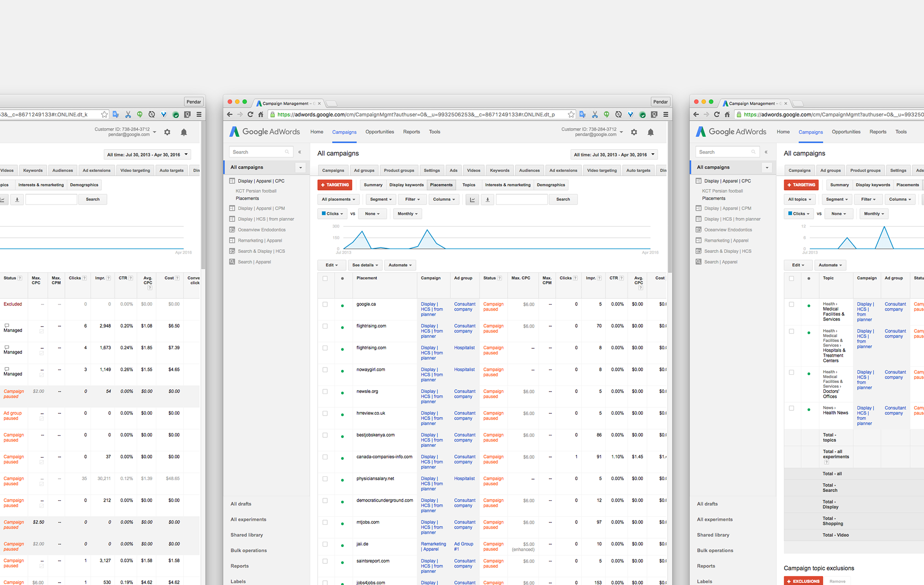Open Opportunities menu in the middle window
The width and height of the screenshot is (924, 585).
tap(379, 132)
